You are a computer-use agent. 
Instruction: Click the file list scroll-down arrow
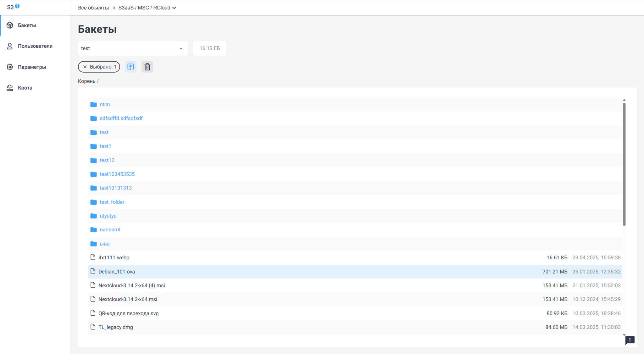click(624, 335)
